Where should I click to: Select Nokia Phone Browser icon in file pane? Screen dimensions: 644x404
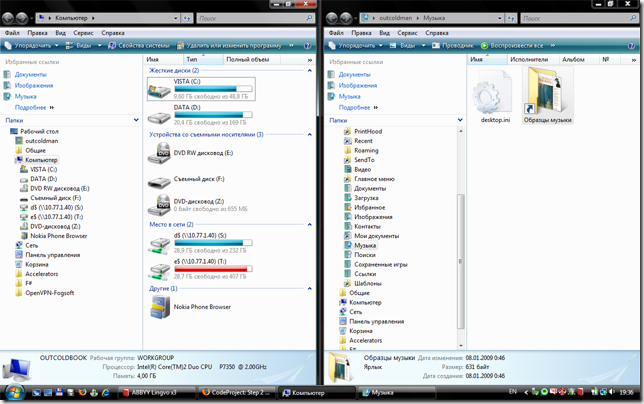[x=160, y=307]
